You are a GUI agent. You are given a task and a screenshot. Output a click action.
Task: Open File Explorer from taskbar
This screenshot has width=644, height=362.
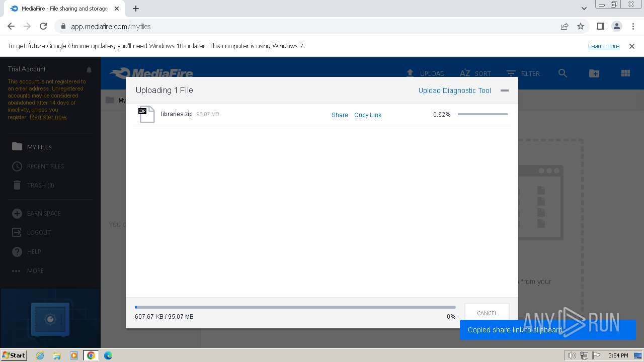pyautogui.click(x=57, y=355)
